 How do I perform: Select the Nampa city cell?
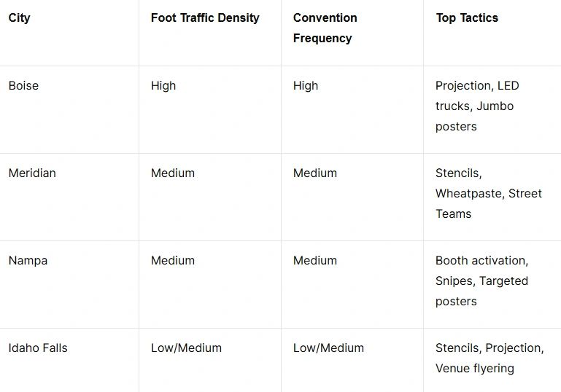(28, 261)
